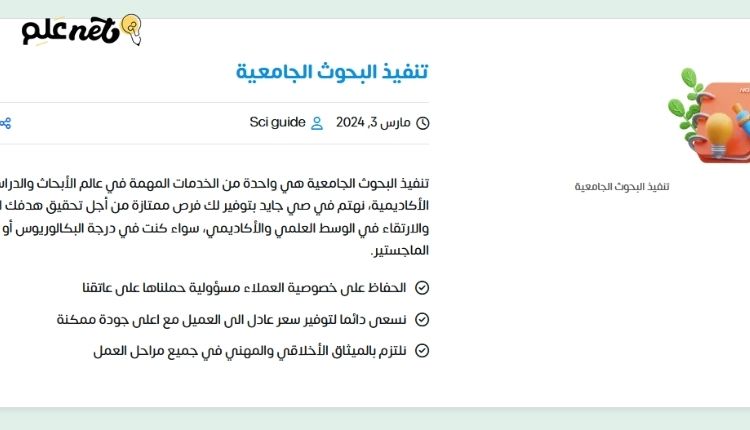Click the check icon beside the privacy line
The width and height of the screenshot is (750, 430).
(x=422, y=288)
